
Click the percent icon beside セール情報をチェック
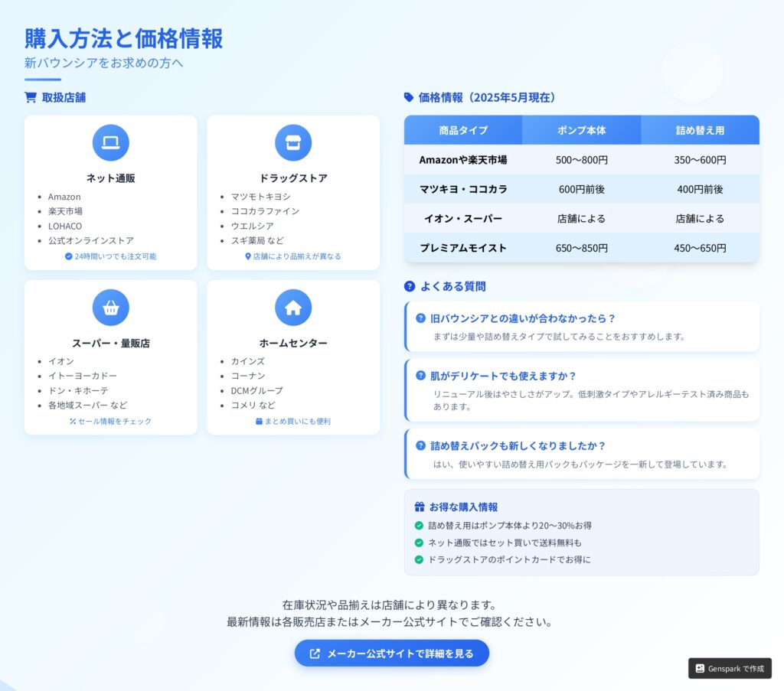pos(73,421)
